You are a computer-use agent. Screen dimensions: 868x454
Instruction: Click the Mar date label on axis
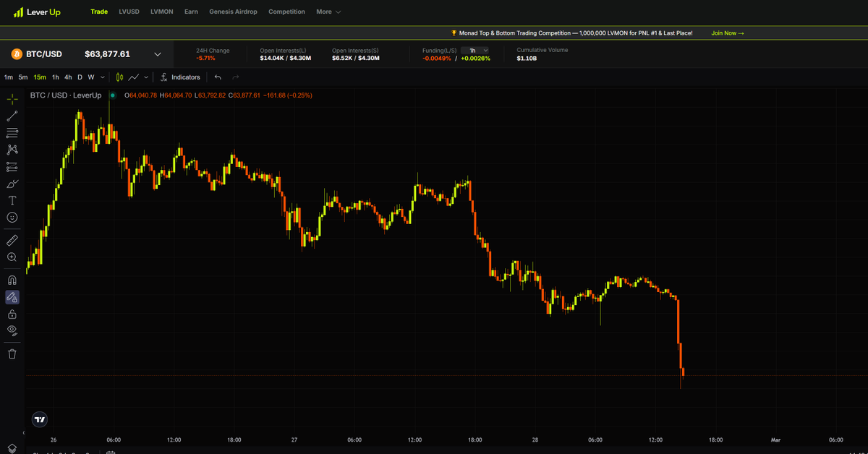tap(775, 440)
